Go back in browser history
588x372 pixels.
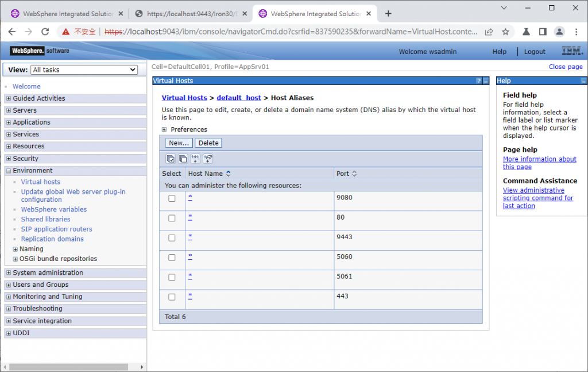(x=12, y=32)
